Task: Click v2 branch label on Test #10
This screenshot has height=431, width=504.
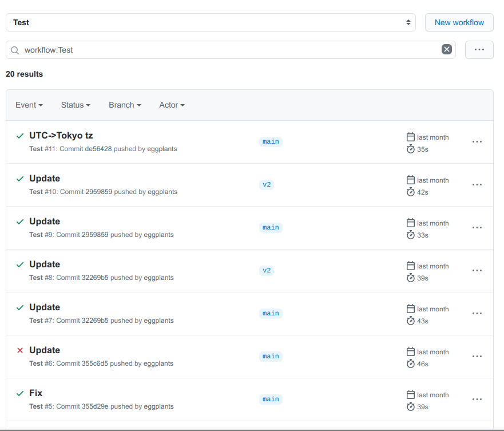Action: tap(267, 185)
